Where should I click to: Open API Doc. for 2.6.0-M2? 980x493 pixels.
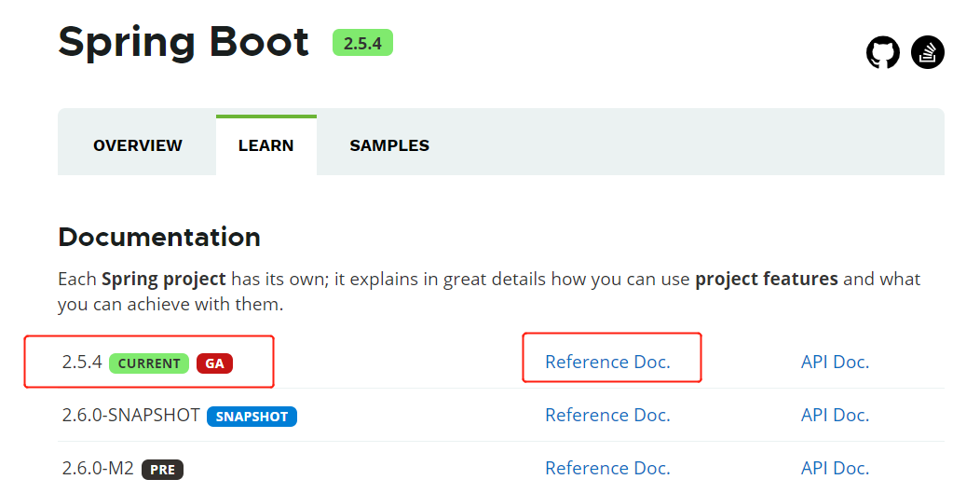tap(835, 468)
